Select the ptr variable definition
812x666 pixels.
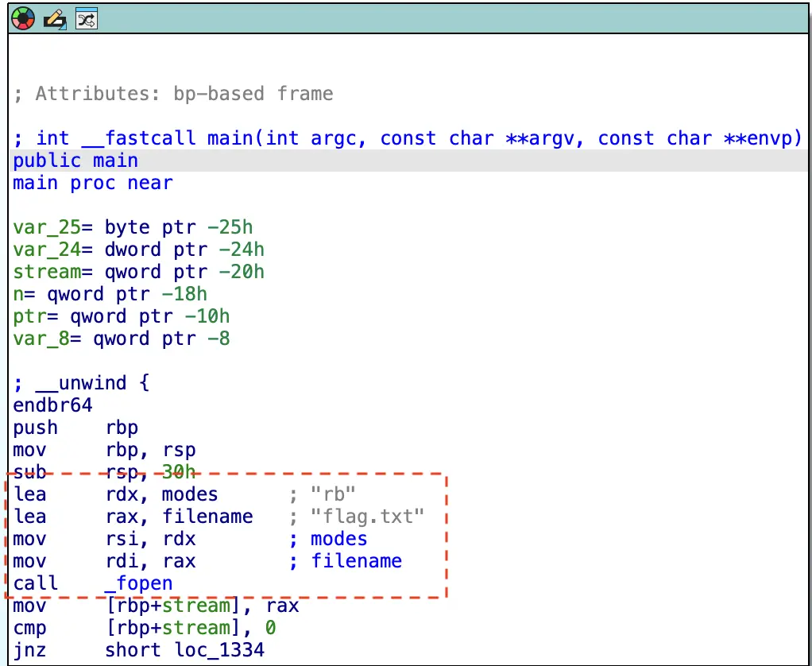click(121, 316)
